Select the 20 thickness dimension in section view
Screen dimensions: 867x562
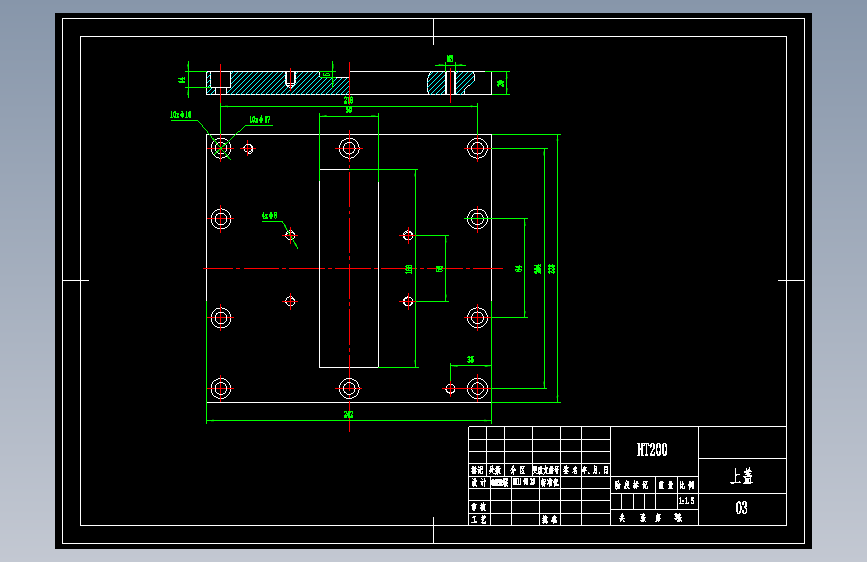click(500, 83)
